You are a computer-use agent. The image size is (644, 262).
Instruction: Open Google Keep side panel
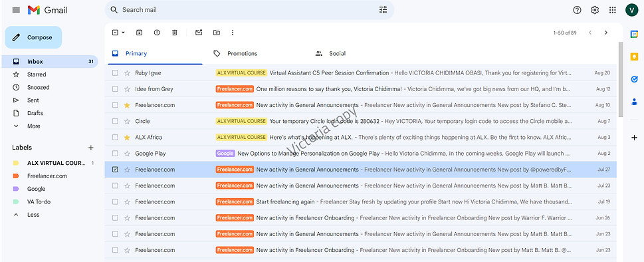tap(634, 57)
